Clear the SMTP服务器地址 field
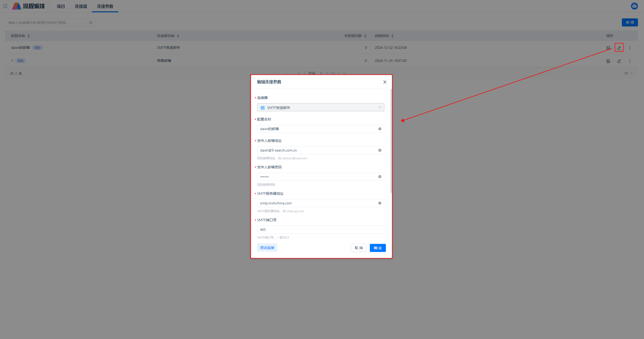 (x=380, y=203)
